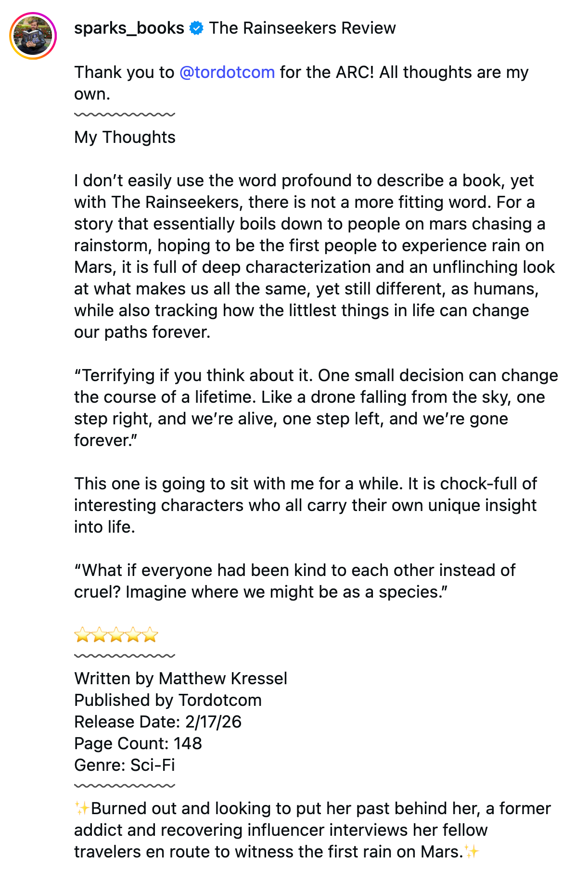Click the "Release Date: 2/17/26" line

point(158,722)
